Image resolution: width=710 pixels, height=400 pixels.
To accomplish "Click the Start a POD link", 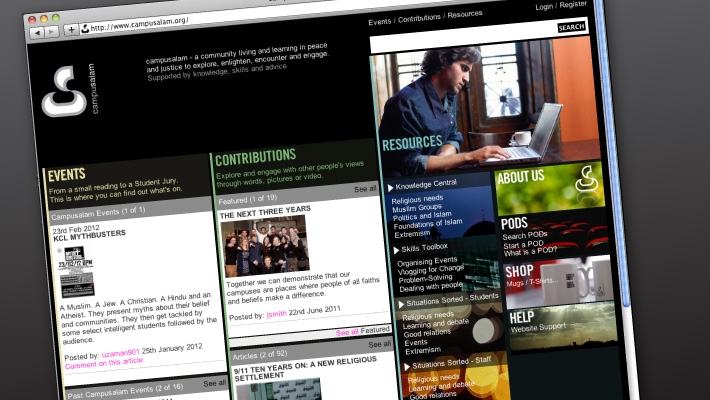I will pos(523,244).
